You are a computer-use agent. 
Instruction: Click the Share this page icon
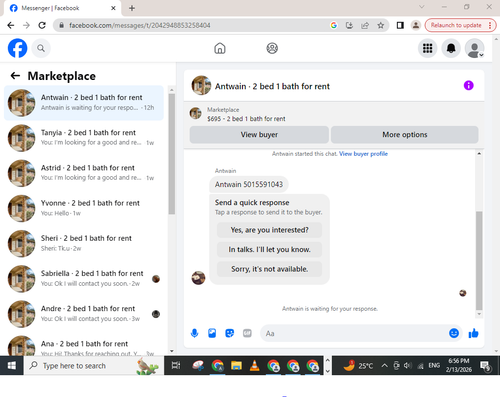pos(365,25)
